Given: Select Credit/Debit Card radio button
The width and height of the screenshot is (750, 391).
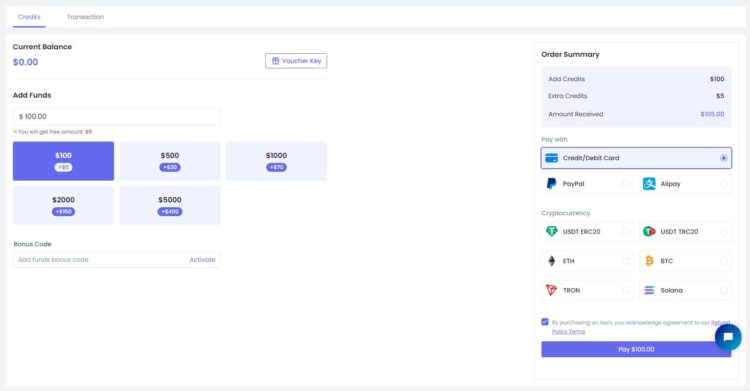Looking at the screenshot, I should click(724, 158).
